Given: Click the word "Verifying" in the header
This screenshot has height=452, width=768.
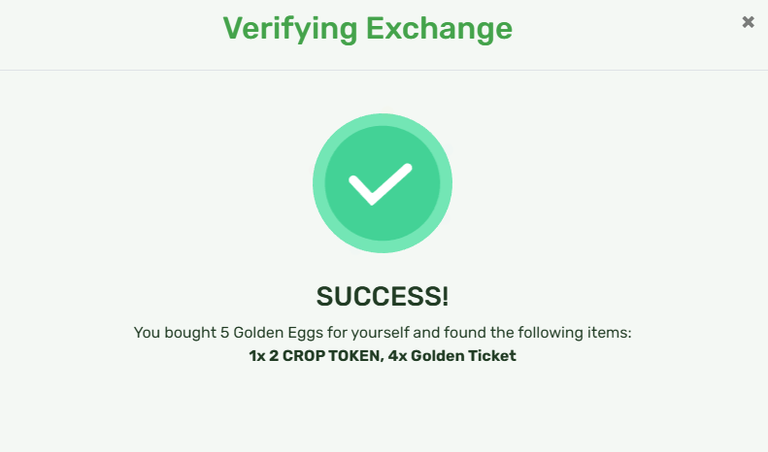Looking at the screenshot, I should [290, 29].
